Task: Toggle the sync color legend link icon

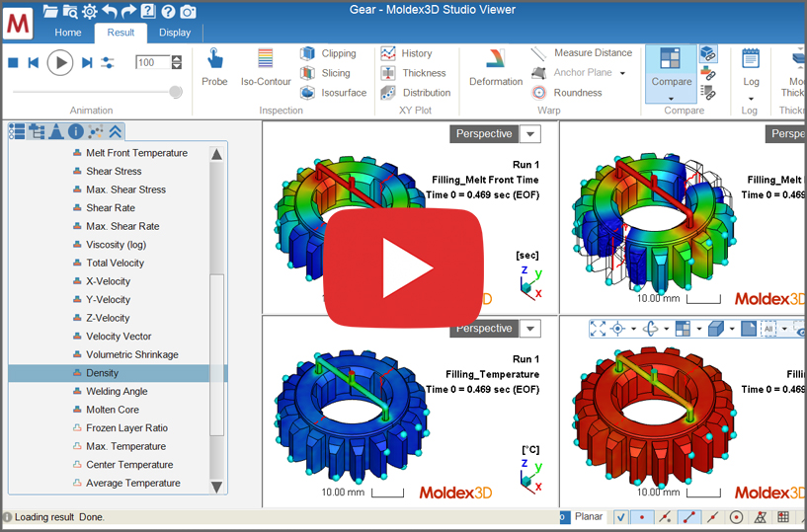Action: [708, 73]
